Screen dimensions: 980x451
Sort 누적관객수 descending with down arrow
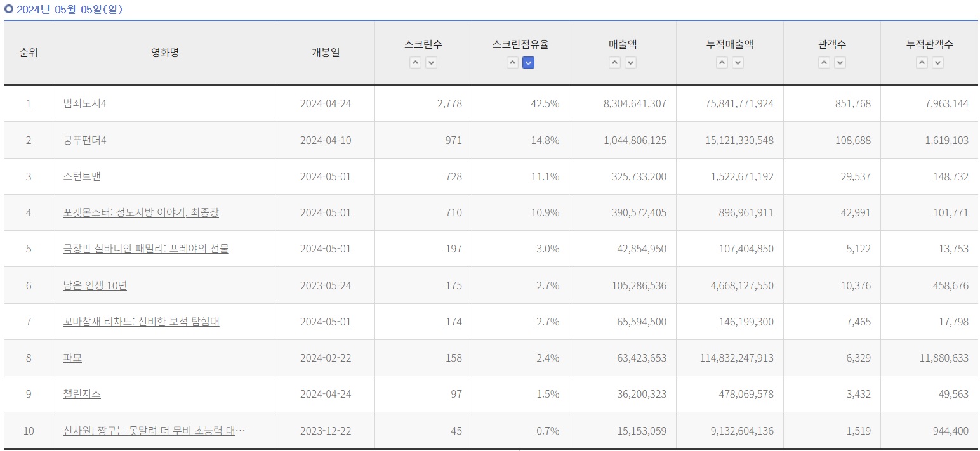click(x=937, y=63)
